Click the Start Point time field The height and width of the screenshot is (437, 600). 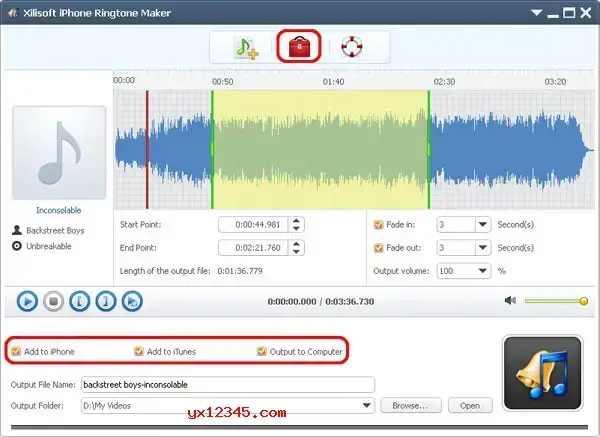click(255, 225)
